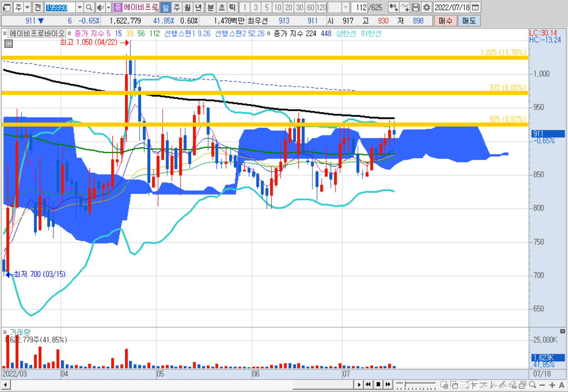Click the 선행스팬1 9,26 legend text
Screen dimensions: 568x392
click(x=188, y=34)
